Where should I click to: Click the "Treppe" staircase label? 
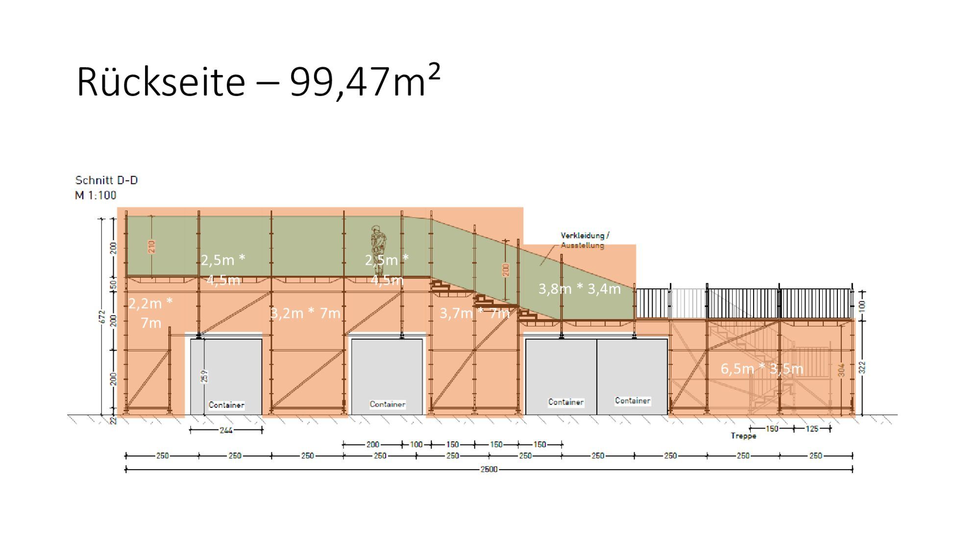743,436
